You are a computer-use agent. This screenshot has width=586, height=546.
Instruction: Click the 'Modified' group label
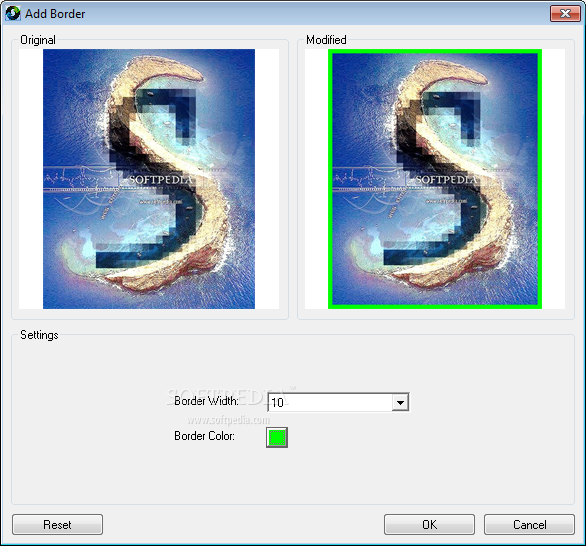[x=326, y=40]
